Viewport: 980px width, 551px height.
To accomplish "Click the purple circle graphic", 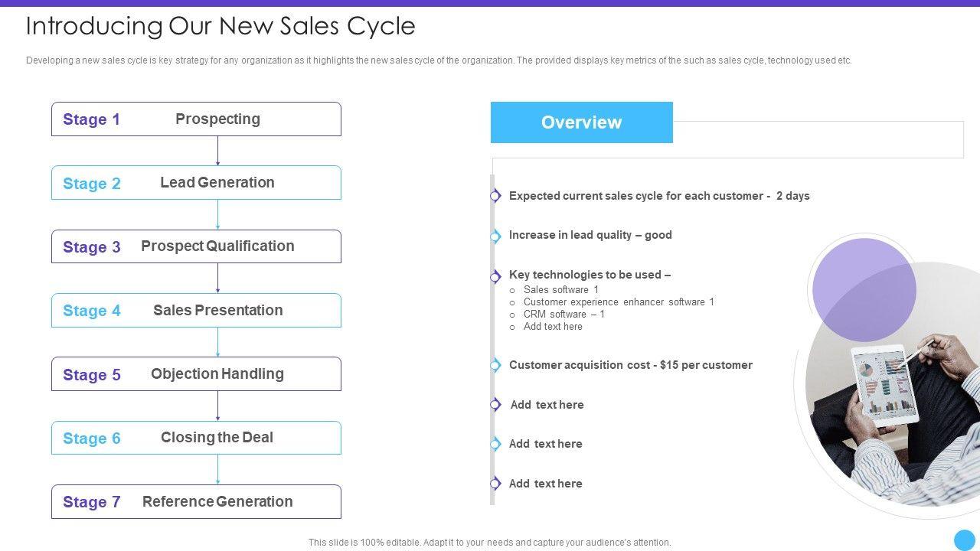I will (864, 289).
